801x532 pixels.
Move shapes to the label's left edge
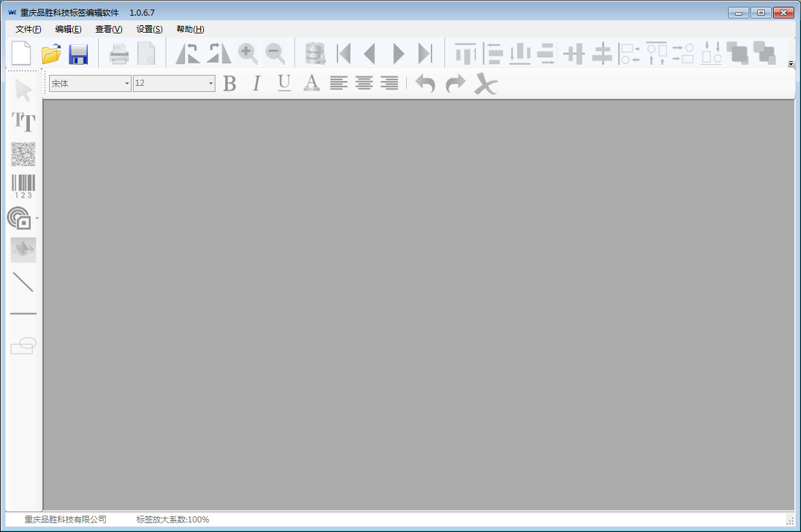click(629, 54)
